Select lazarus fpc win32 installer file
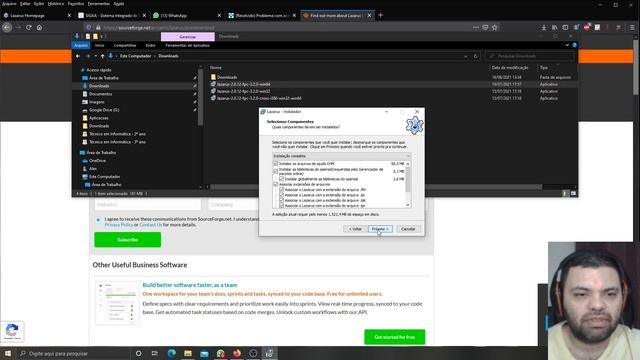 coord(243,91)
